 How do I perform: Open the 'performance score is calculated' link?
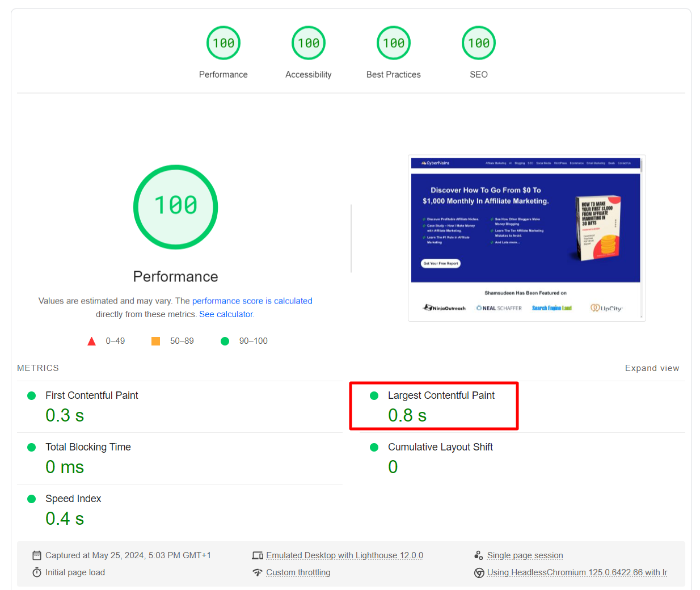point(252,301)
